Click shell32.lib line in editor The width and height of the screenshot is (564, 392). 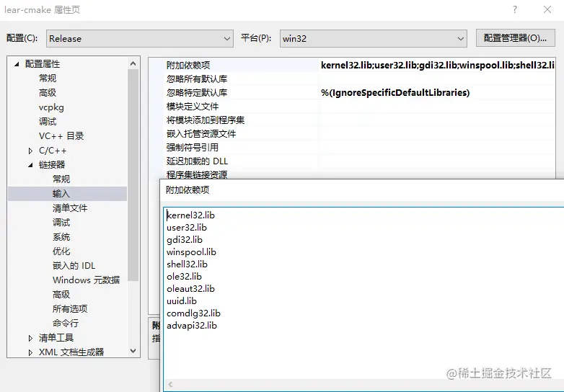(187, 264)
